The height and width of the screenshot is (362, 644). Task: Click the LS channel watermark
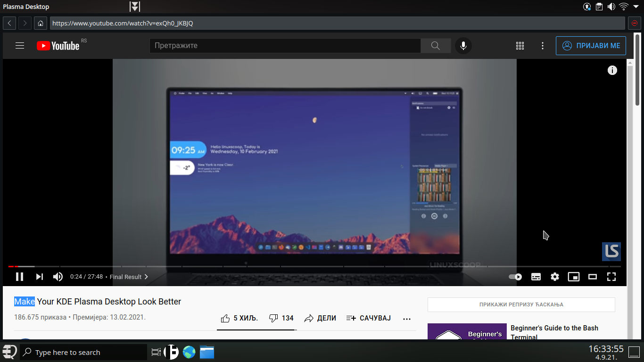[611, 252]
